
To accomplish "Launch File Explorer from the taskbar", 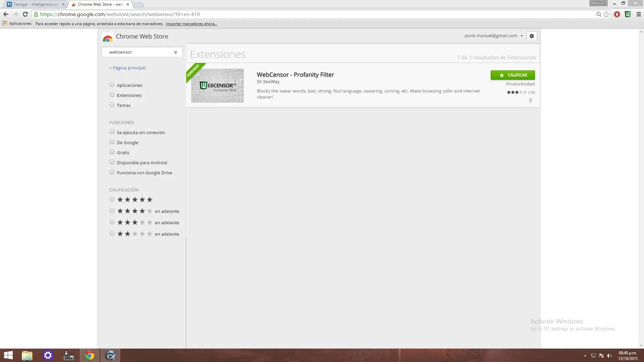I will point(27,355).
